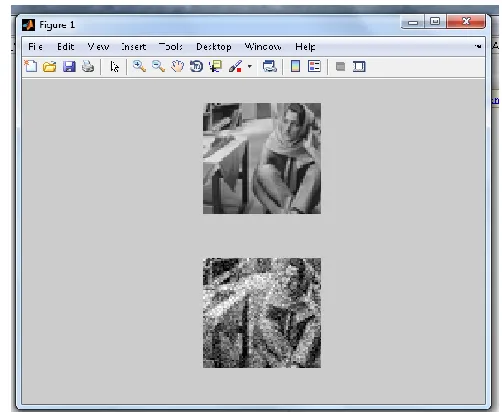Activate the Zoom In magnifier tool
The width and height of the screenshot is (502, 412).
click(139, 66)
